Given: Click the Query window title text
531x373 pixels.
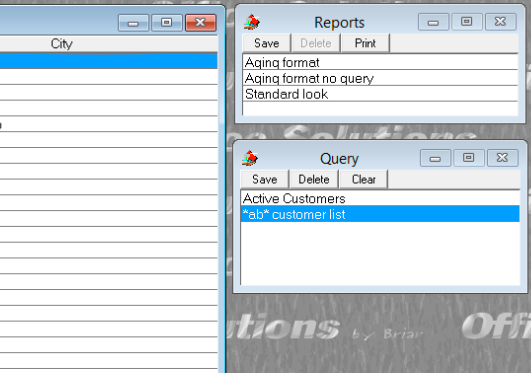Looking at the screenshot, I should point(339,159).
